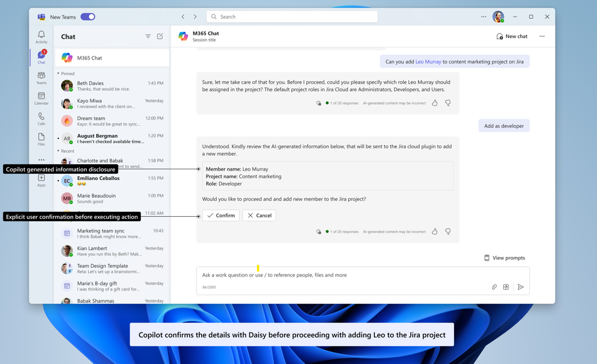Click plugin icon beside second 1 of 20 responses
Screen dimensions: 597x364
pos(318,232)
